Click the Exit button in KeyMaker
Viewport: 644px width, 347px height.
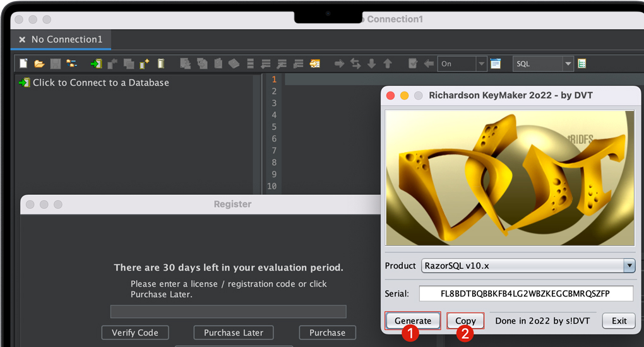click(x=619, y=321)
